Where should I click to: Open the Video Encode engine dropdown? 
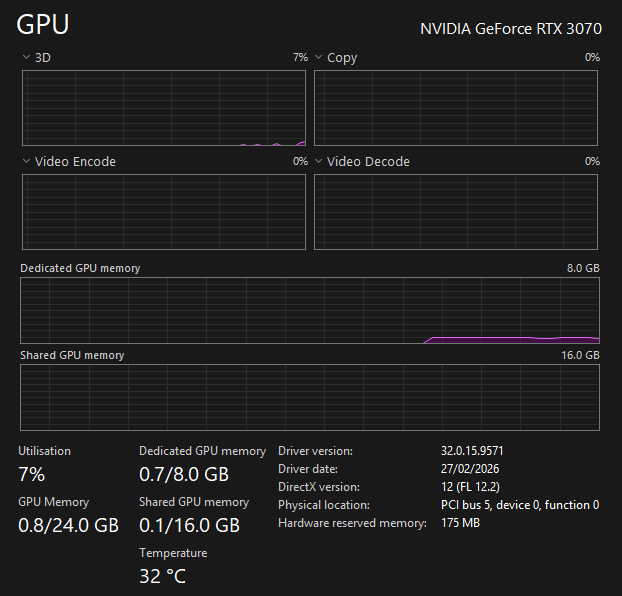[x=26, y=162]
